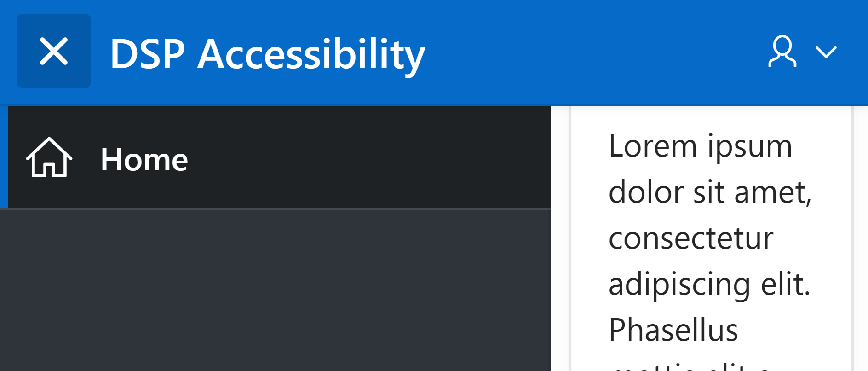Toggle the navigation menu closed
The width and height of the screenshot is (868, 371).
(x=54, y=51)
